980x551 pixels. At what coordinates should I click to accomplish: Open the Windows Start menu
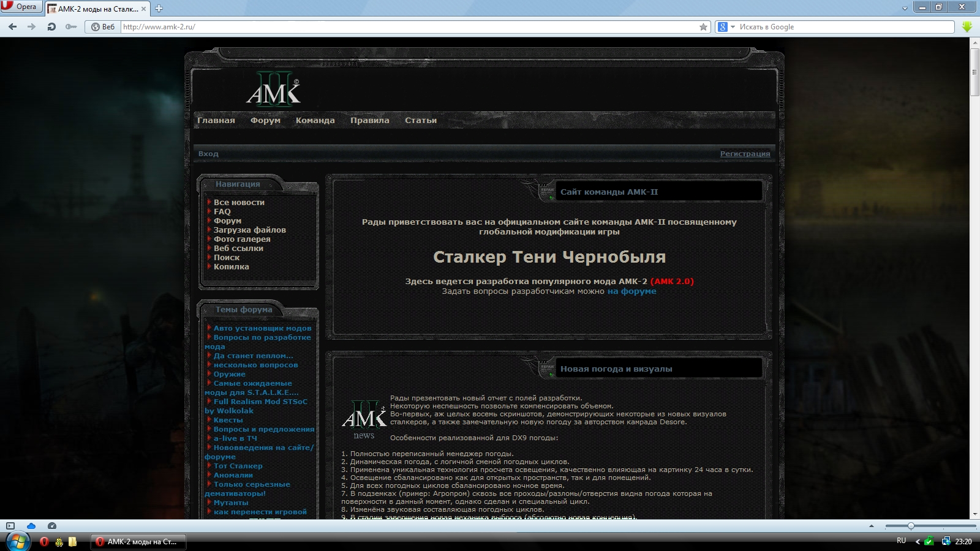(18, 542)
